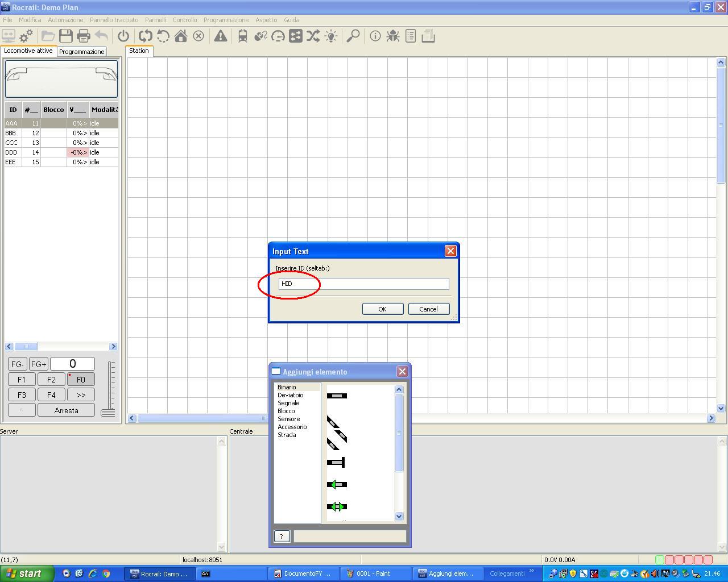The height and width of the screenshot is (582, 728).
Task: Click the gears settings toolbar icon
Action: 26,36
